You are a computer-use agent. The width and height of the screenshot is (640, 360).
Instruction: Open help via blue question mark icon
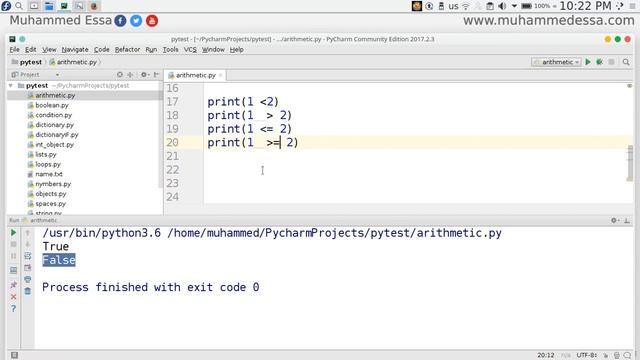13,309
